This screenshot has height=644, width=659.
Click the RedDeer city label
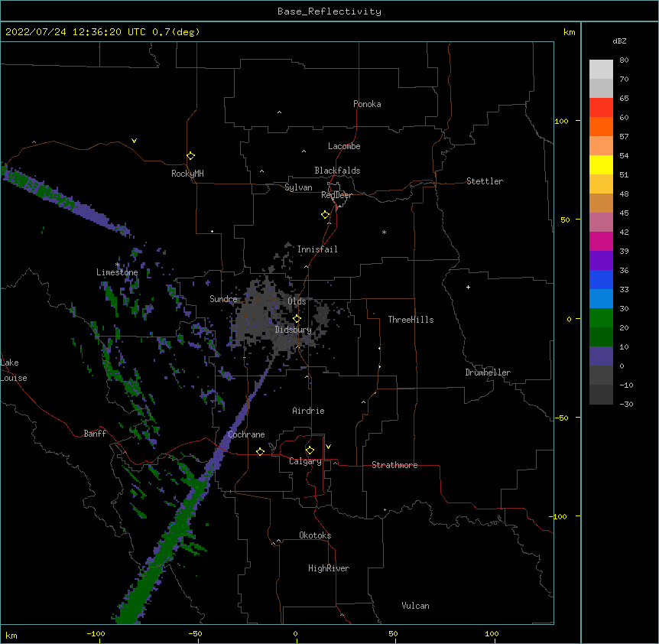(336, 195)
